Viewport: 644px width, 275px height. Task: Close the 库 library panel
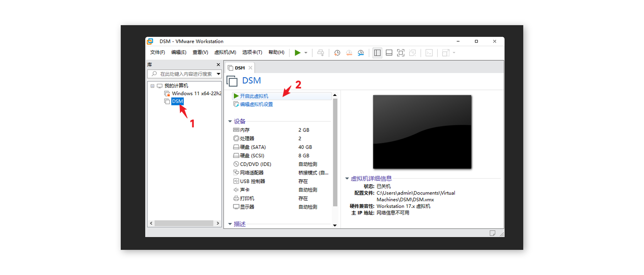pos(218,65)
